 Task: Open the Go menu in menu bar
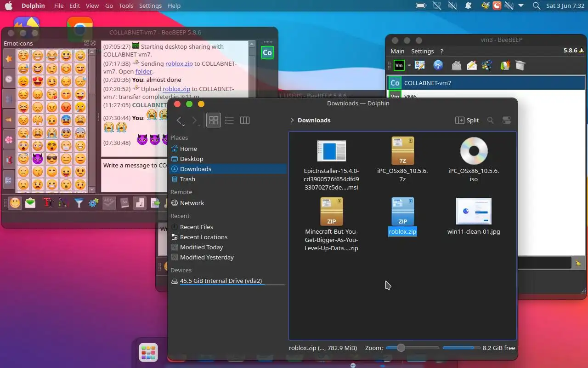click(109, 6)
